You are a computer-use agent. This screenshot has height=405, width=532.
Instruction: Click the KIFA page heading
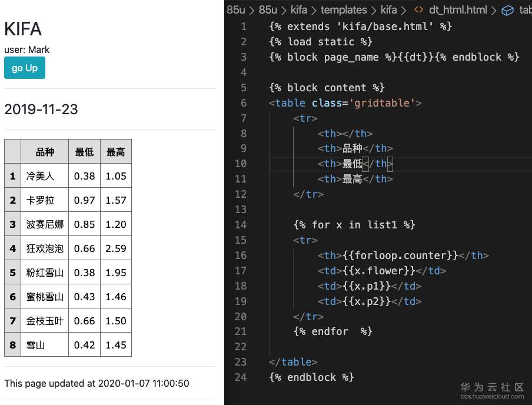(x=23, y=29)
